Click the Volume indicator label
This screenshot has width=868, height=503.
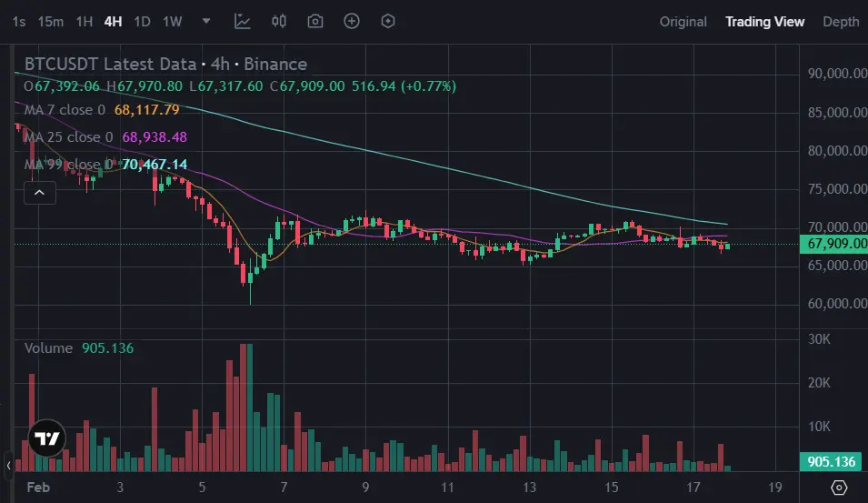point(49,347)
